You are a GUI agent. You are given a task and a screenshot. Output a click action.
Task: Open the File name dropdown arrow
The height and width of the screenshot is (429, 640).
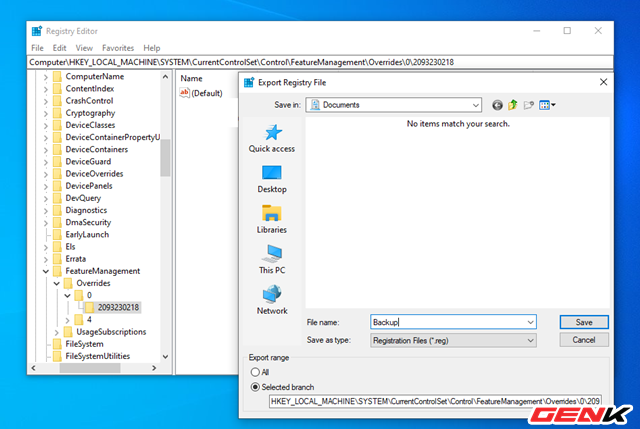(530, 322)
